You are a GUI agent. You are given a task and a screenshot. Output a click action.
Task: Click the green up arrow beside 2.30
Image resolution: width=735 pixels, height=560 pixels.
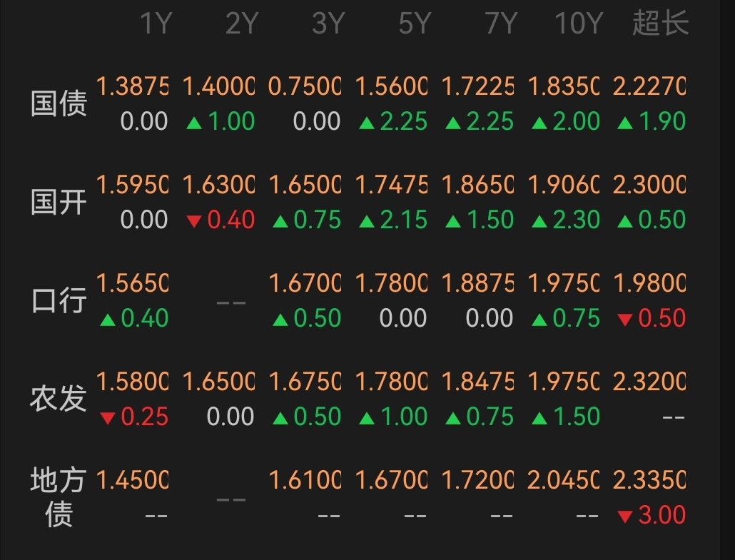(539, 221)
